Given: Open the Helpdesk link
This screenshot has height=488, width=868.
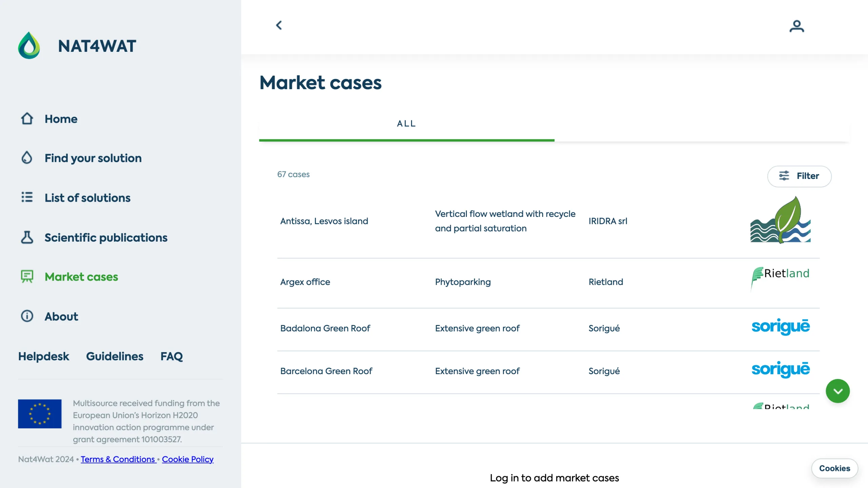Looking at the screenshot, I should click(43, 357).
